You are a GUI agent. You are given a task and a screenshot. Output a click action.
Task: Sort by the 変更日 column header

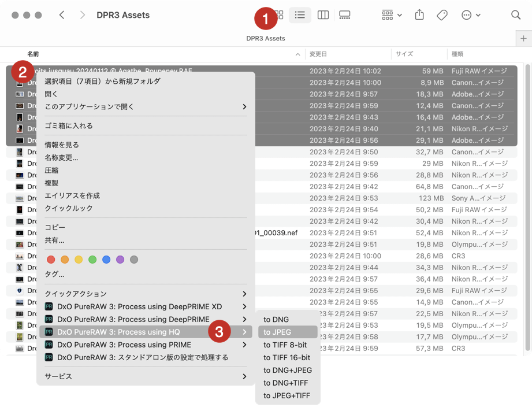pyautogui.click(x=318, y=54)
